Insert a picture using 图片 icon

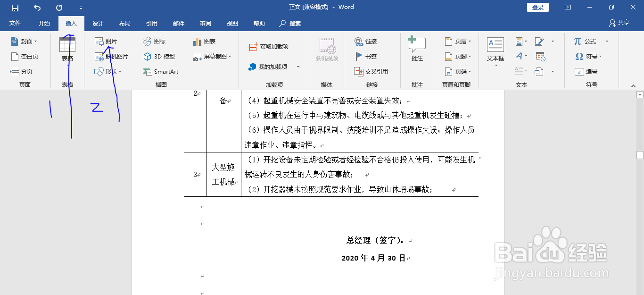pyautogui.click(x=107, y=41)
